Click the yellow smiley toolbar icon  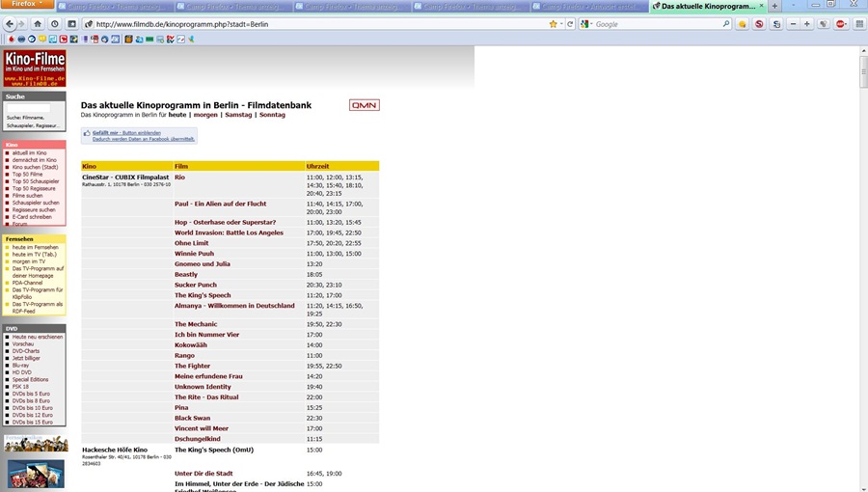(x=742, y=24)
